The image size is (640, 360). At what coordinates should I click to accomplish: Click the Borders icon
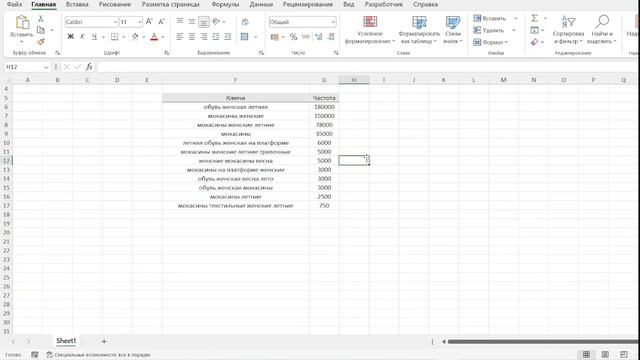point(115,37)
